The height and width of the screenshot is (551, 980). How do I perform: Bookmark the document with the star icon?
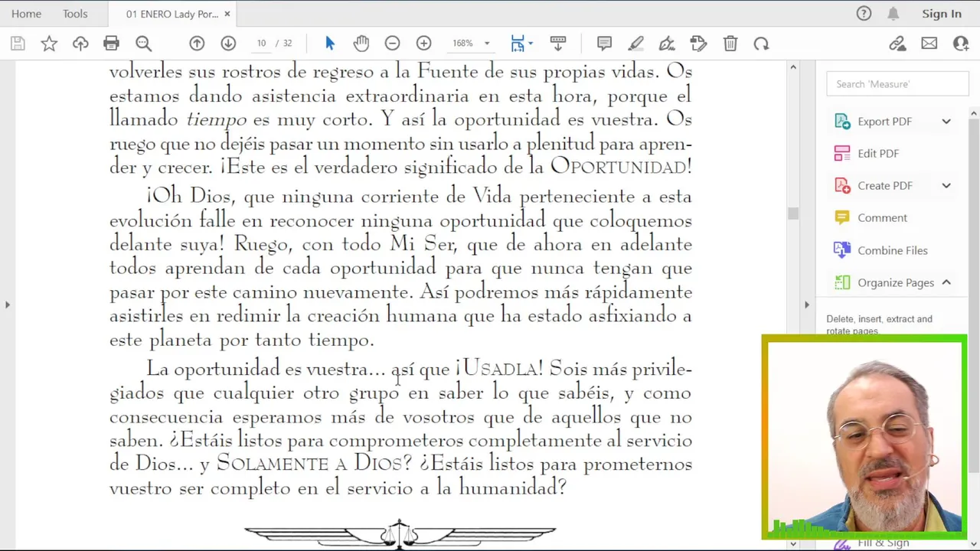(x=49, y=44)
